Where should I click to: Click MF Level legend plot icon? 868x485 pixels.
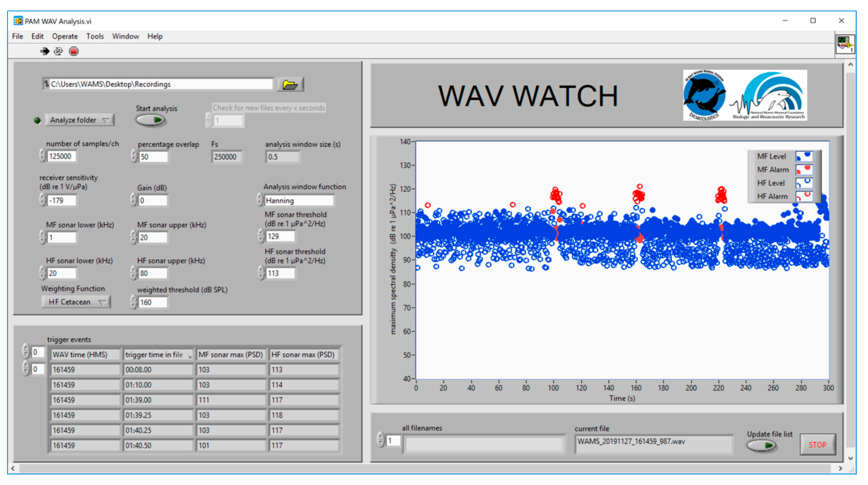tap(804, 156)
